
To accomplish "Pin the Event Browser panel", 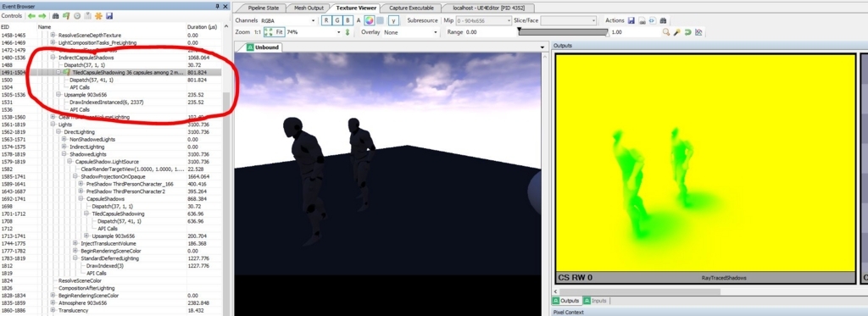I will coord(218,6).
